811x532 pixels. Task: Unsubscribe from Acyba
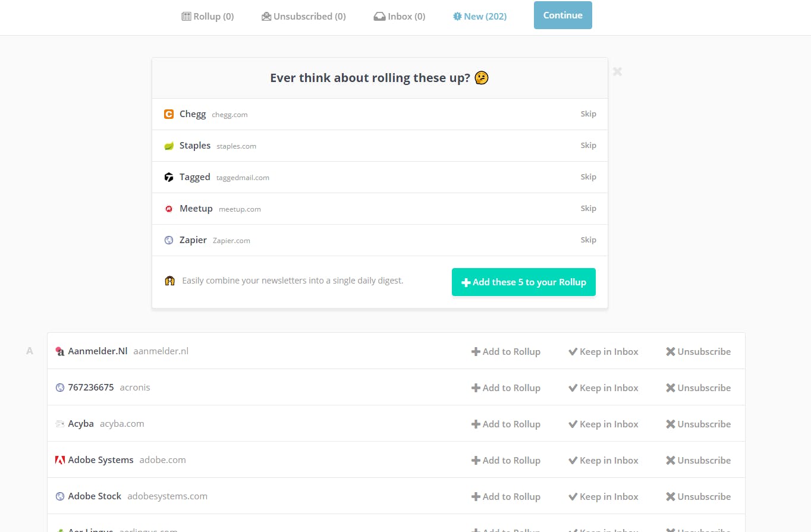click(699, 424)
